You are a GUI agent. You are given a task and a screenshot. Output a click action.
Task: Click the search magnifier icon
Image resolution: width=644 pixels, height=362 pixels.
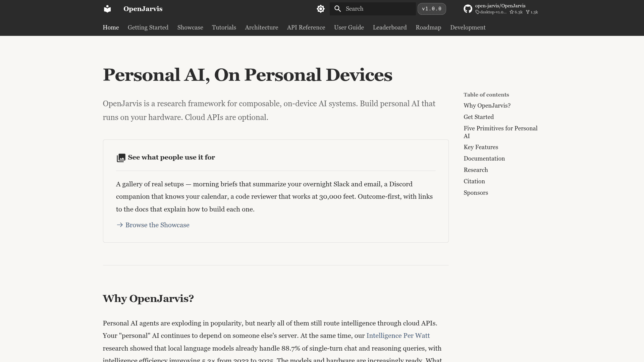(x=338, y=9)
